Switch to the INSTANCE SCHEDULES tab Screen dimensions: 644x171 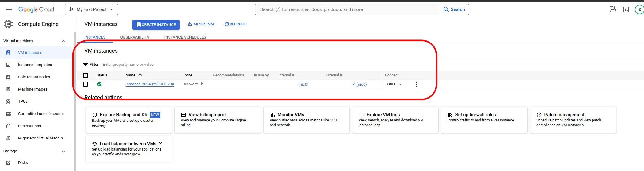(x=185, y=37)
